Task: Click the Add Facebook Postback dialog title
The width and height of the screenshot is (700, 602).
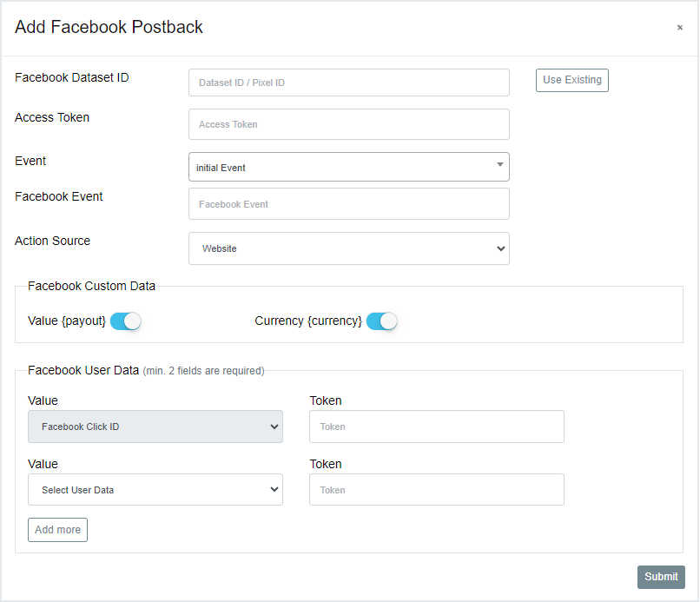Action: (109, 27)
